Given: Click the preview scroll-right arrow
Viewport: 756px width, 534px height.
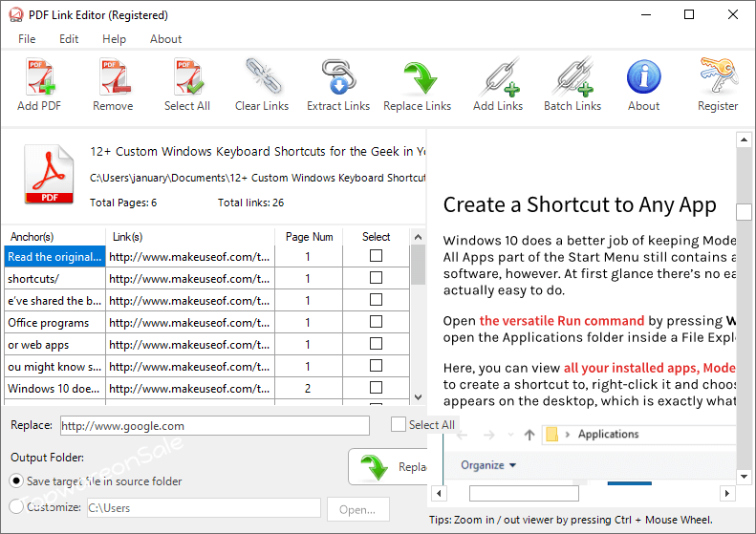Looking at the screenshot, I should (727, 494).
